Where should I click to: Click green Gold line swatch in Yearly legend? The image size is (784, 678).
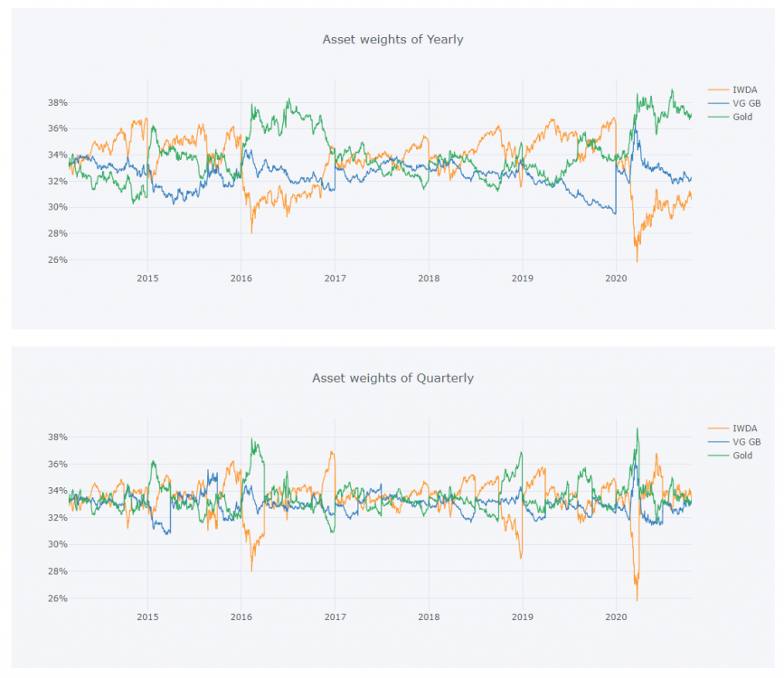click(720, 117)
